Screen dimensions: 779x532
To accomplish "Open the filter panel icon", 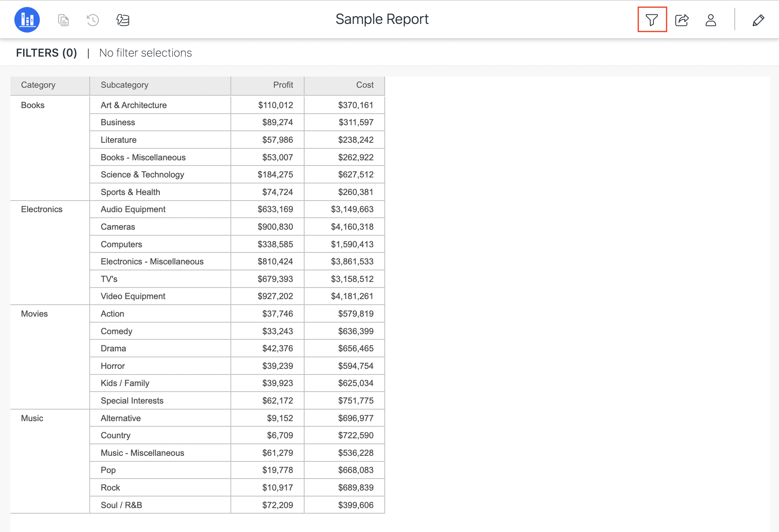I will 652,20.
